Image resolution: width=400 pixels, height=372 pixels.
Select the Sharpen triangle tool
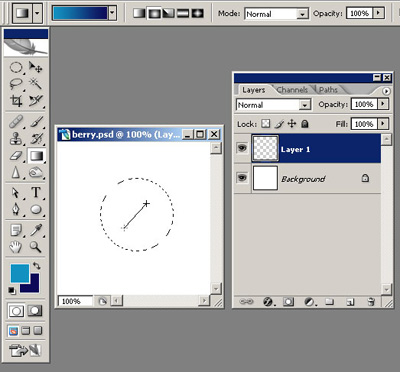(x=16, y=173)
